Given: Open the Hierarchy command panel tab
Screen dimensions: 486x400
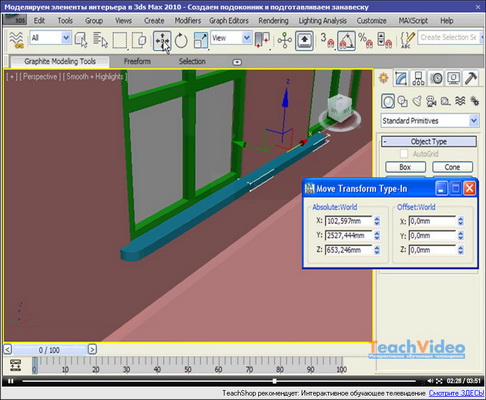Looking at the screenshot, I should pyautogui.click(x=418, y=78).
